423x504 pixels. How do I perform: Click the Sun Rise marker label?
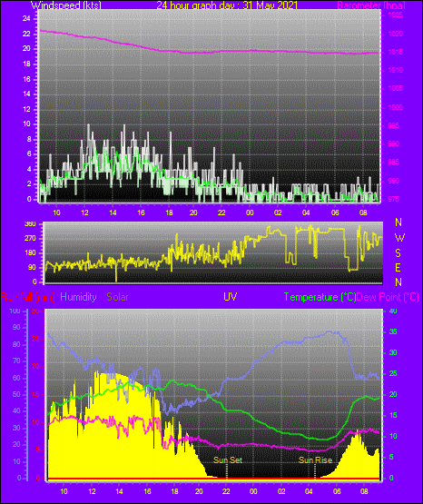point(315,460)
